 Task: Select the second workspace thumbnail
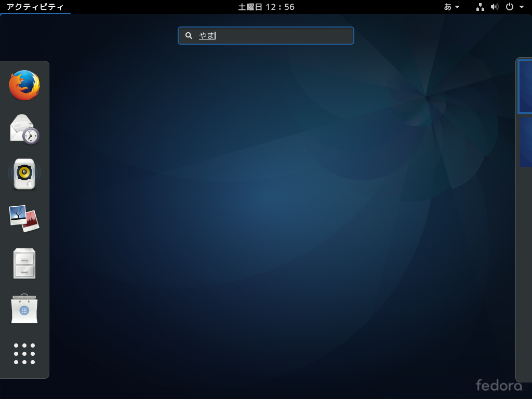pos(526,142)
